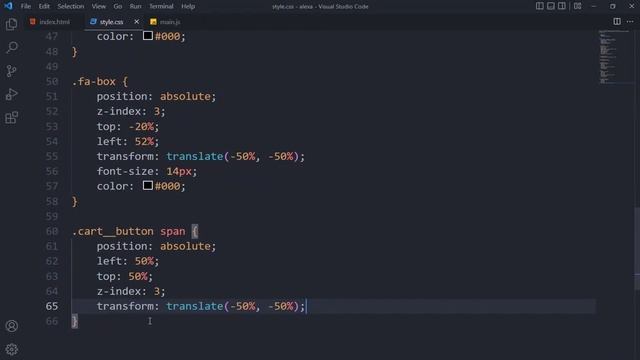
Task: Click 'absolute' value on line 51
Action: 185,96
